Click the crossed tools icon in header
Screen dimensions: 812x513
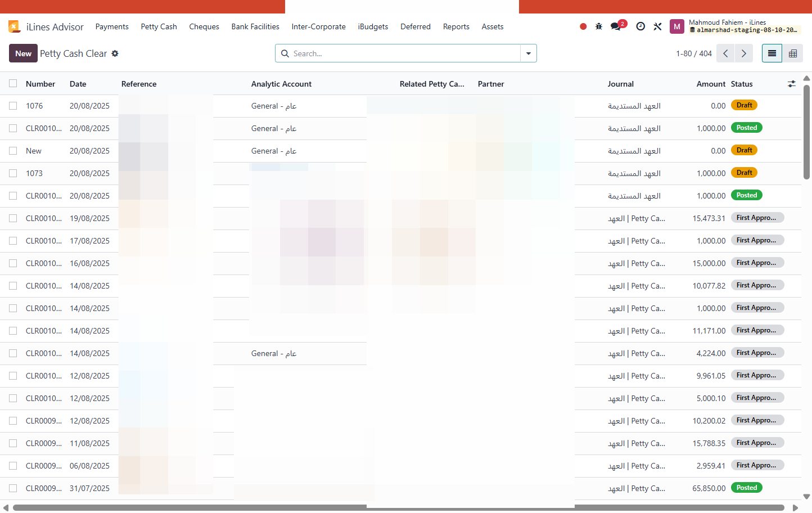657,26
